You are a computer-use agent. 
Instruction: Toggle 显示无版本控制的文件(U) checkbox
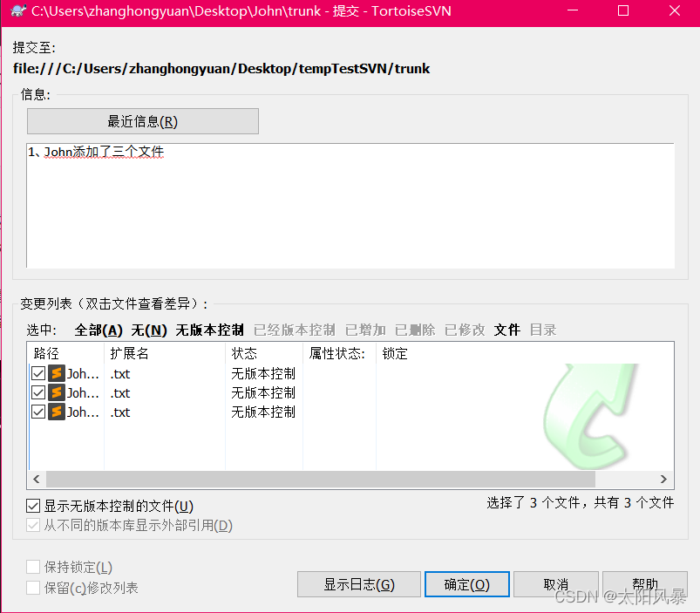33,506
